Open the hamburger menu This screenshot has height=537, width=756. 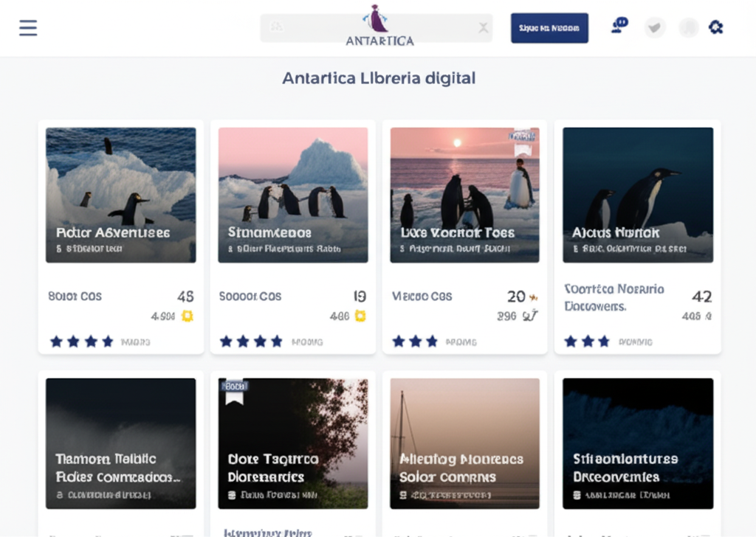pos(28,28)
